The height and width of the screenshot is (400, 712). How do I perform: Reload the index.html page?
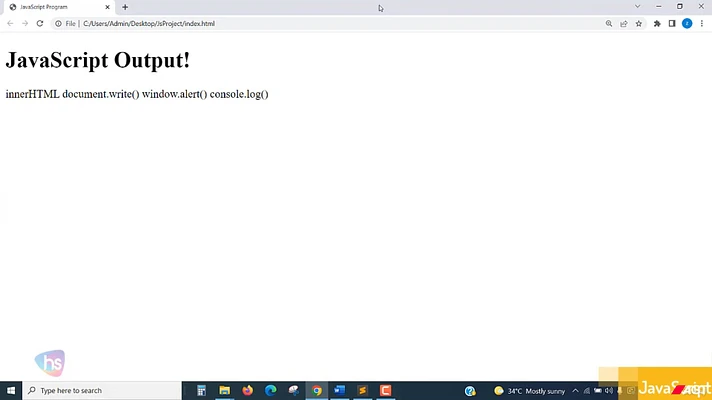40,24
